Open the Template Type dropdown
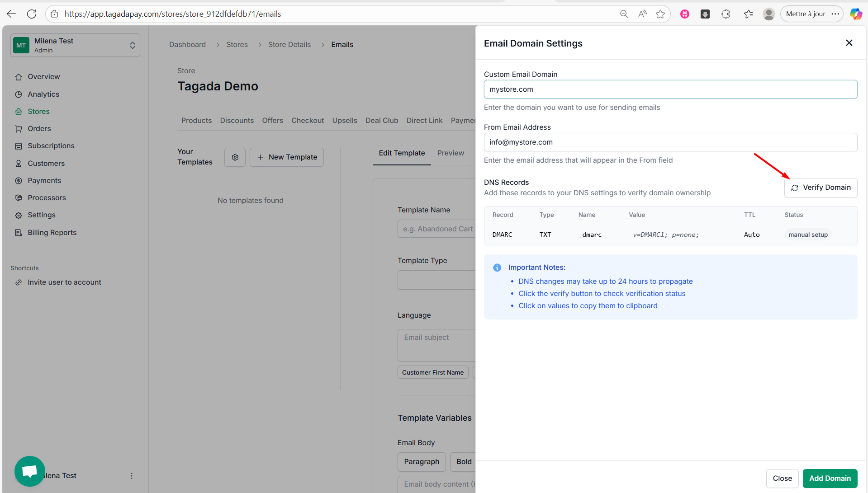This screenshot has width=868, height=493. (x=436, y=280)
